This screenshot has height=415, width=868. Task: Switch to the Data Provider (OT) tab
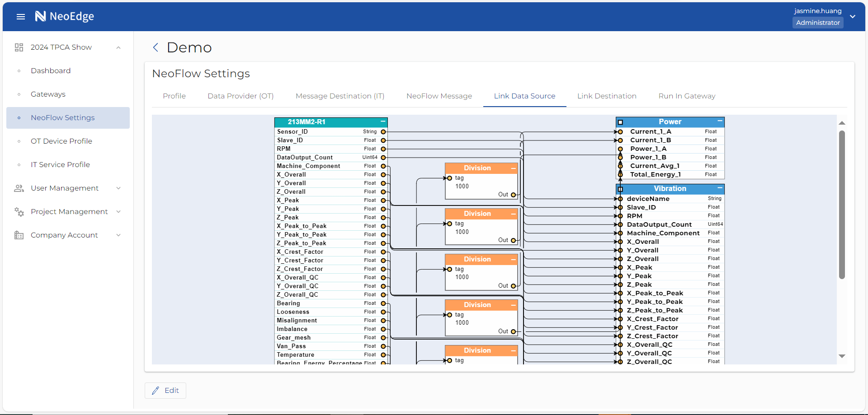click(x=241, y=96)
